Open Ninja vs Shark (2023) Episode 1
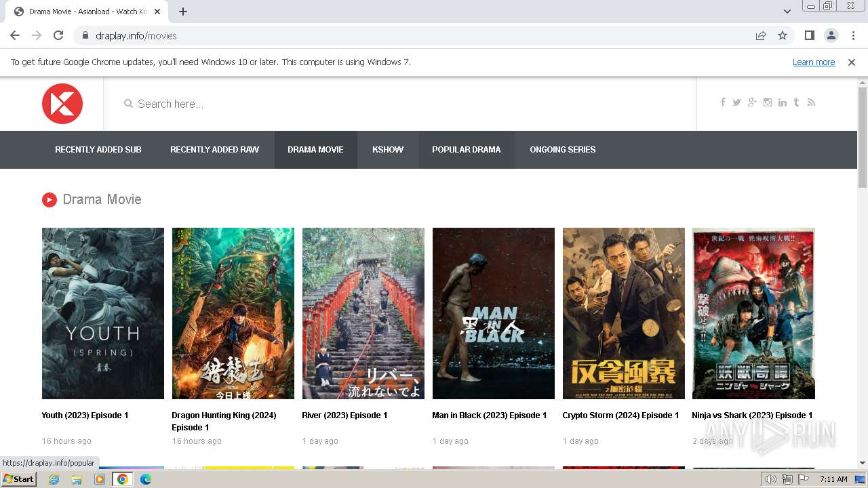The image size is (868, 488). coord(752,415)
